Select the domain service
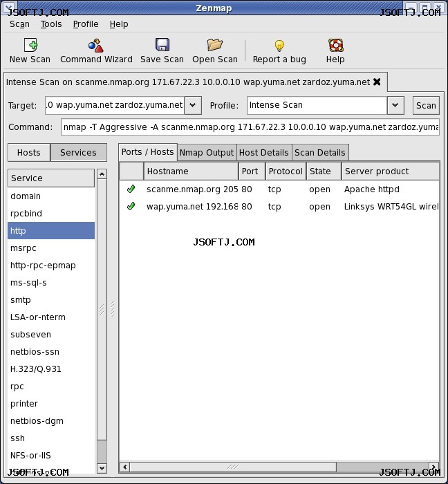The width and height of the screenshot is (448, 484). click(51, 196)
